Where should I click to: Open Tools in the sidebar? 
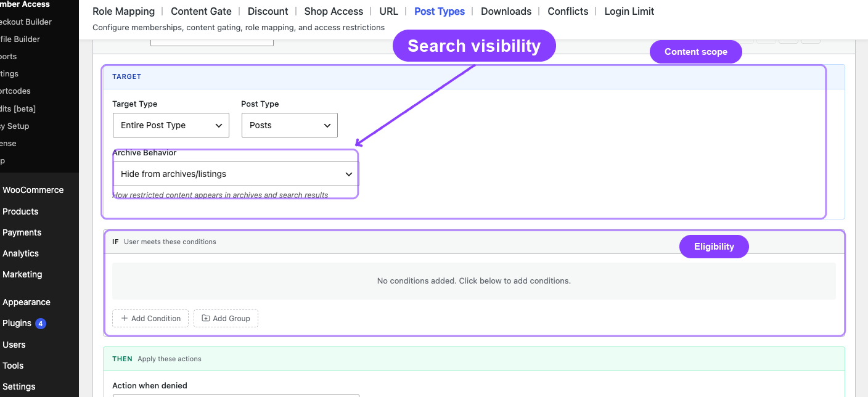pos(13,366)
